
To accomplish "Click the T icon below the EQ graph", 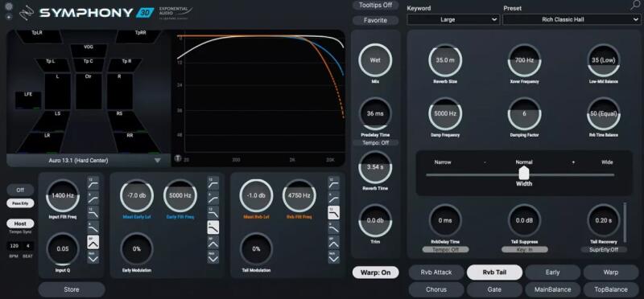I will 177,158.
